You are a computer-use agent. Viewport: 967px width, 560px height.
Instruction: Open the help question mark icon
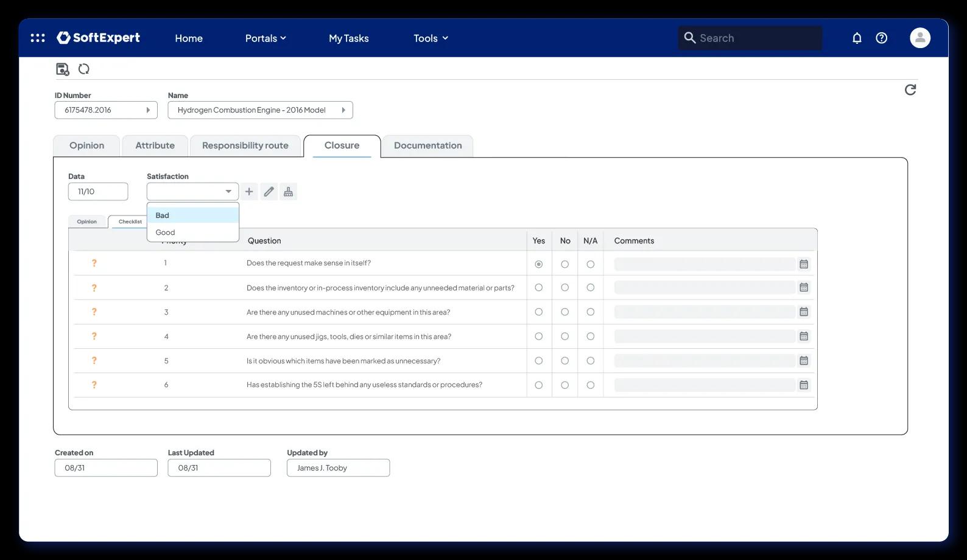[881, 38]
